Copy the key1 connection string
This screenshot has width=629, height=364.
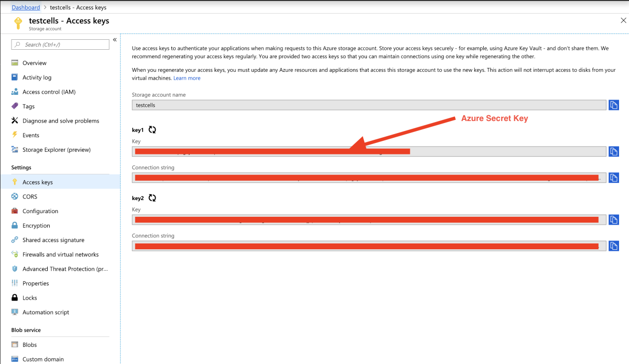point(614,178)
